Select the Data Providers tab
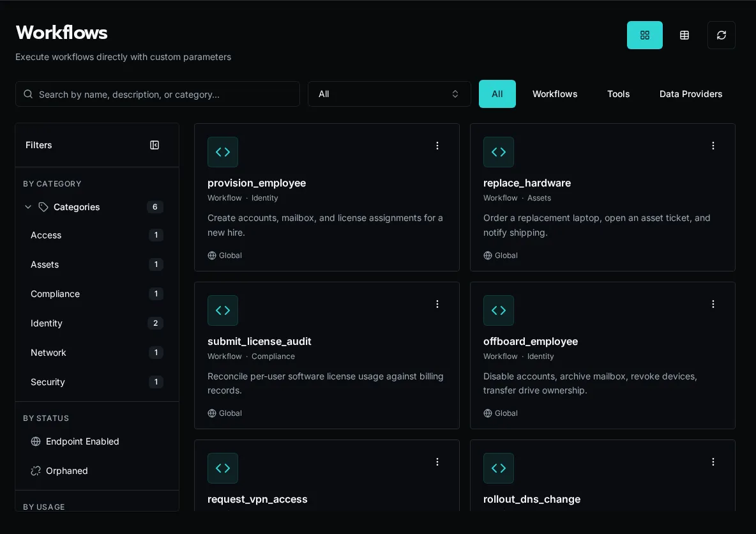 tap(690, 94)
